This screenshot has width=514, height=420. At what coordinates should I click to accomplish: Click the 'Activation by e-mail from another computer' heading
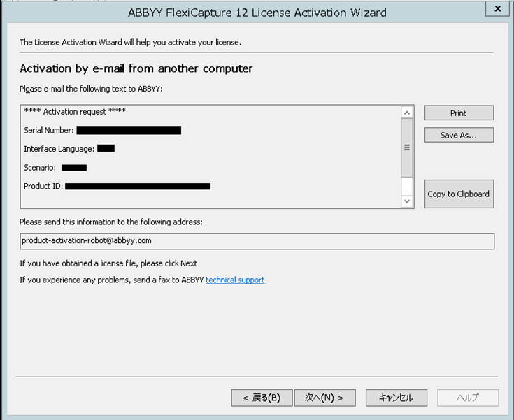coord(136,68)
